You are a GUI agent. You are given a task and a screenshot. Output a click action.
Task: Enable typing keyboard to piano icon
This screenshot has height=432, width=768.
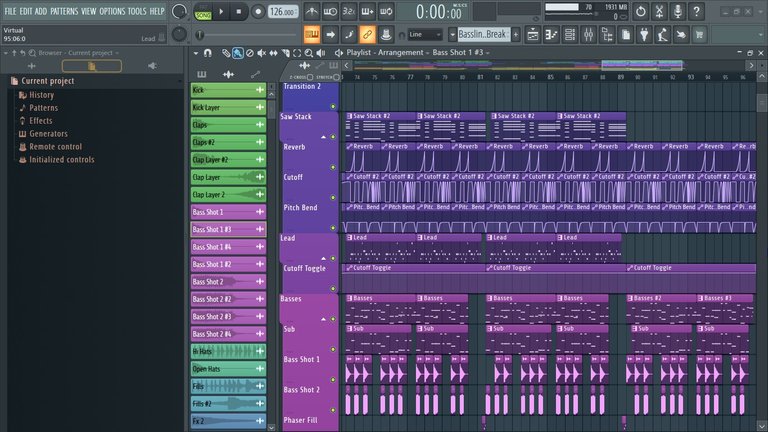(x=312, y=34)
